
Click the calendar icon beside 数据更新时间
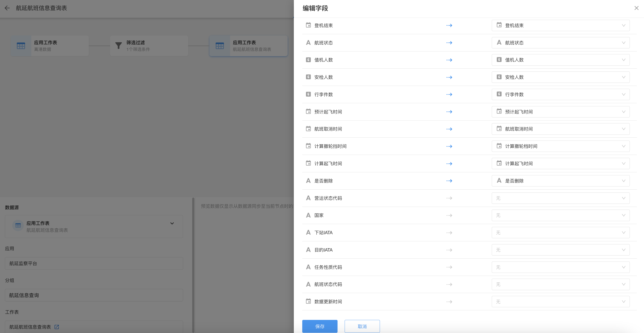pos(308,301)
